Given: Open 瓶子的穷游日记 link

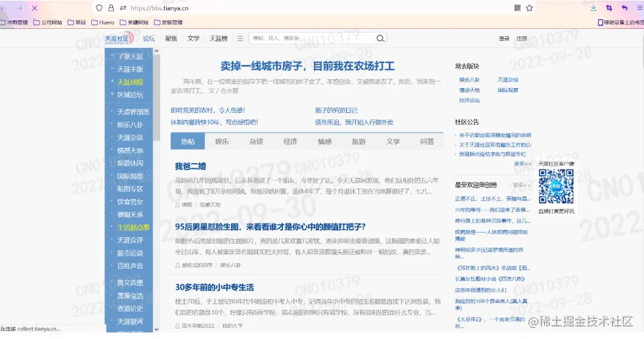Looking at the screenshot, I should click(x=336, y=110).
